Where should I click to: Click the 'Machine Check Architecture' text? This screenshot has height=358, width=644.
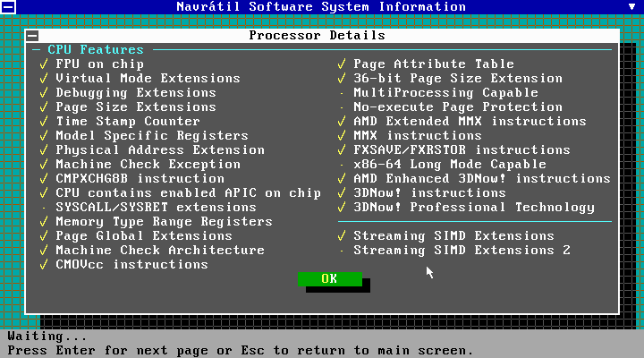160,251
